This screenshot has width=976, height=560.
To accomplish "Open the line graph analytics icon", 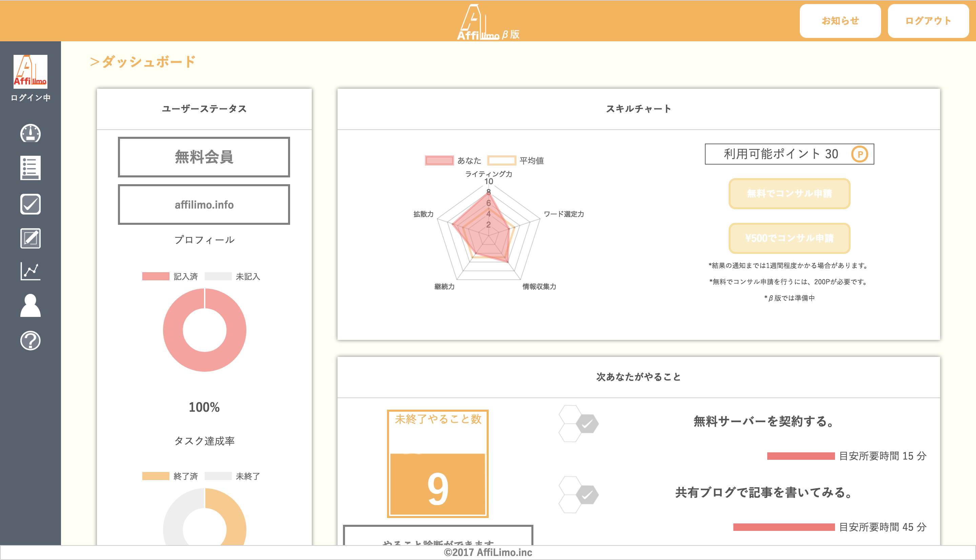I will pyautogui.click(x=30, y=271).
